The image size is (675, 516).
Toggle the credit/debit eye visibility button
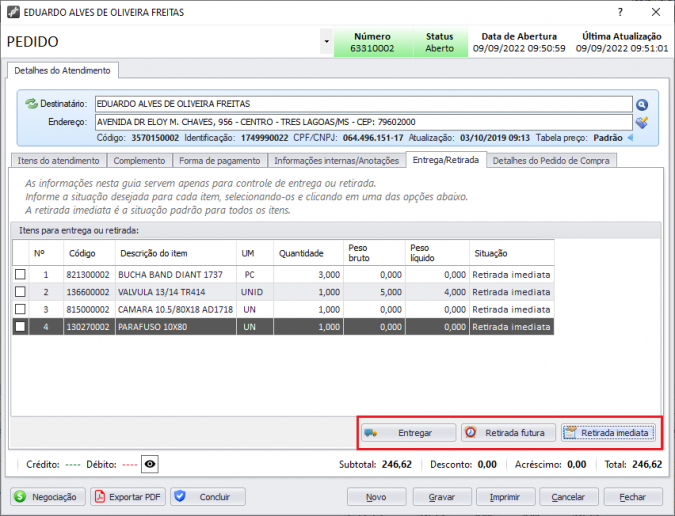click(150, 464)
